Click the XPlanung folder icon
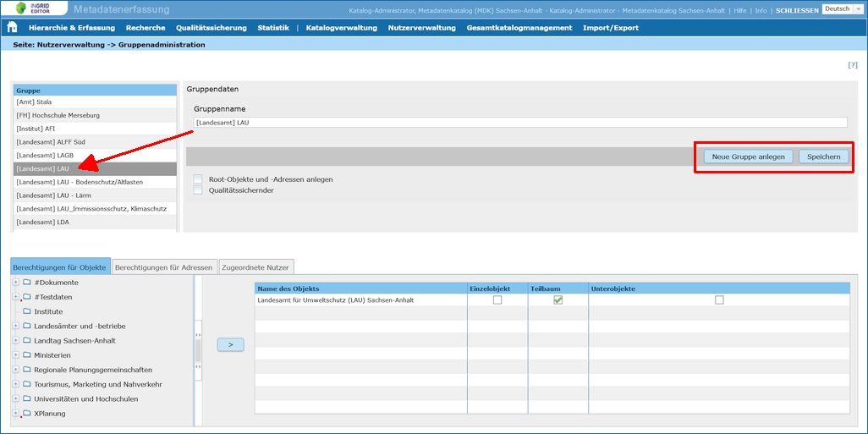 pos(26,413)
